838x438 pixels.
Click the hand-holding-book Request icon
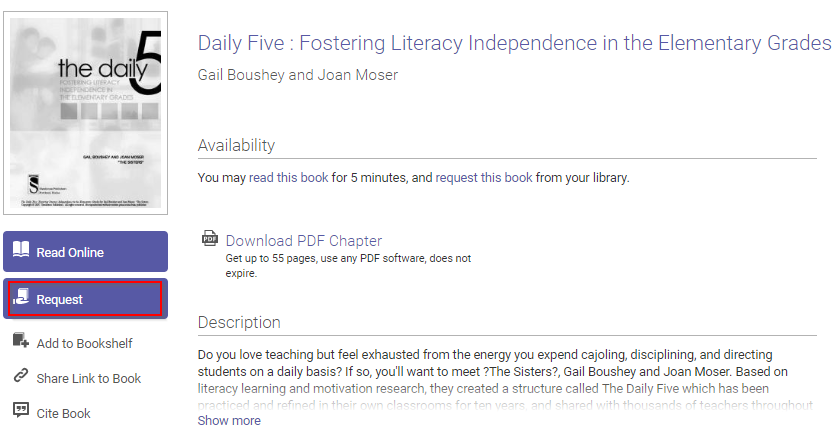coord(21,296)
